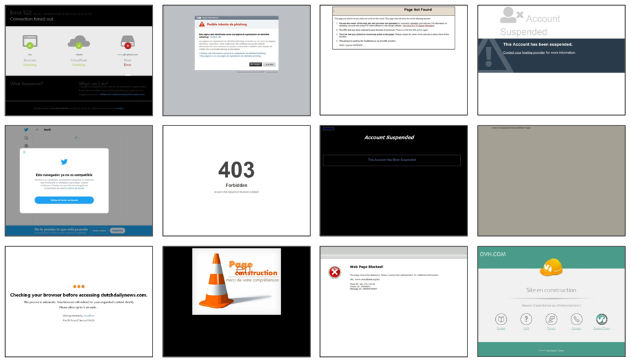Click the Guides text link
This screenshot has height=364, width=631.
tap(501, 328)
